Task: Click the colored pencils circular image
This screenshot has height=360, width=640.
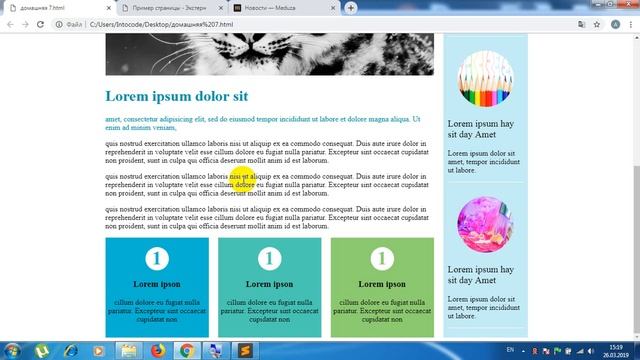Action: 485,79
